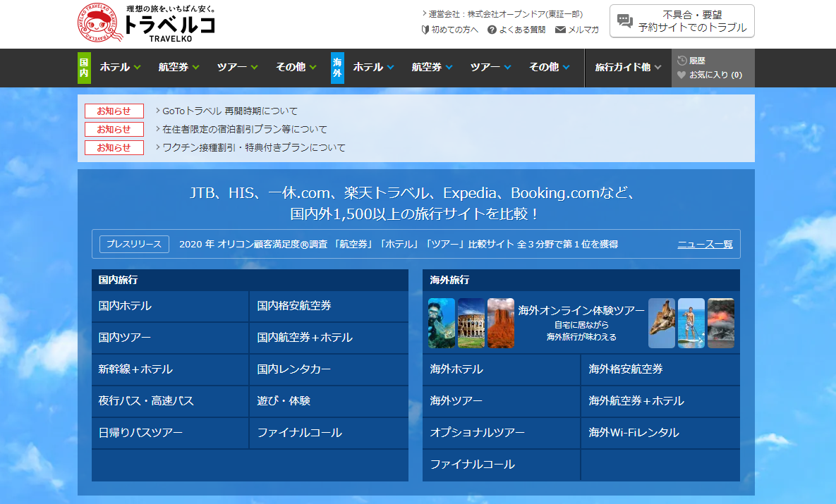The image size is (836, 504).
Task: Select 国内ホテル menu item
Action: tap(170, 306)
